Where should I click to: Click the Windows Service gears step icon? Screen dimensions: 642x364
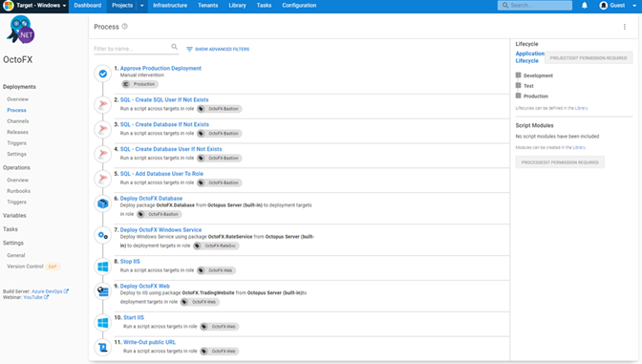[x=103, y=235]
